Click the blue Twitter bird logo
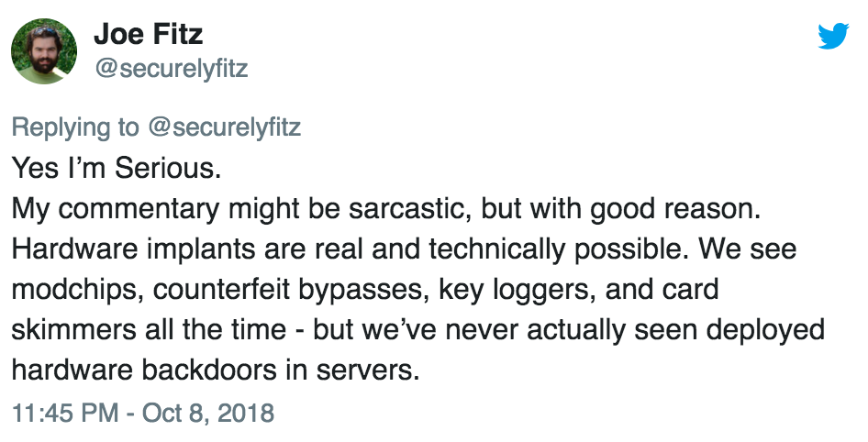 pos(833,36)
